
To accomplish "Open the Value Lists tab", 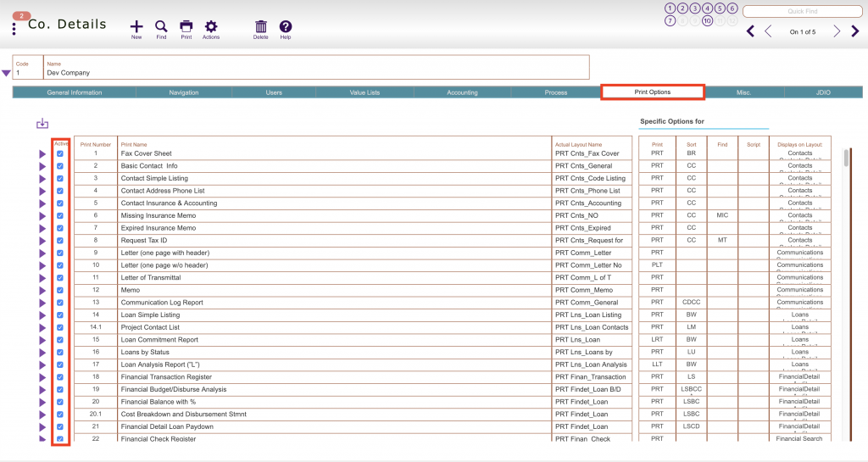I will pos(364,92).
